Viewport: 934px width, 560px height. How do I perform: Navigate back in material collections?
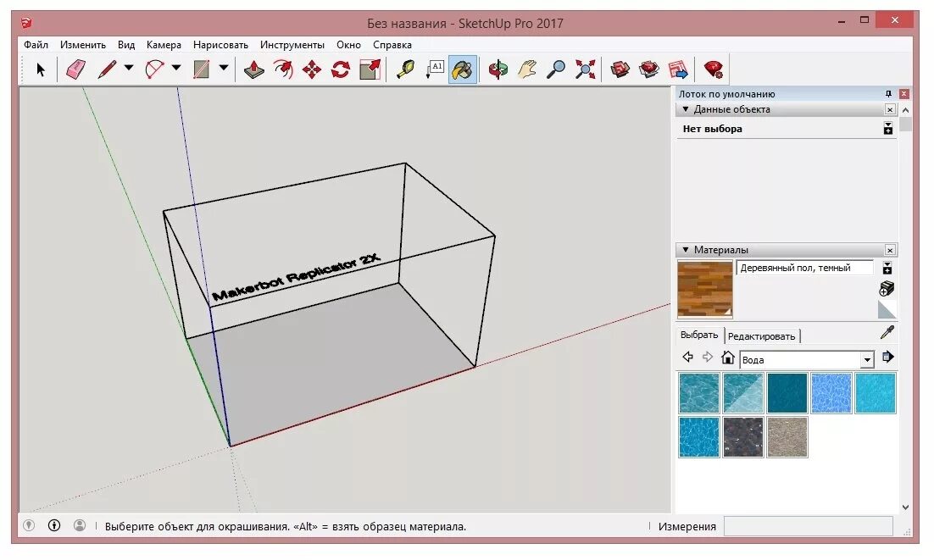click(x=687, y=358)
